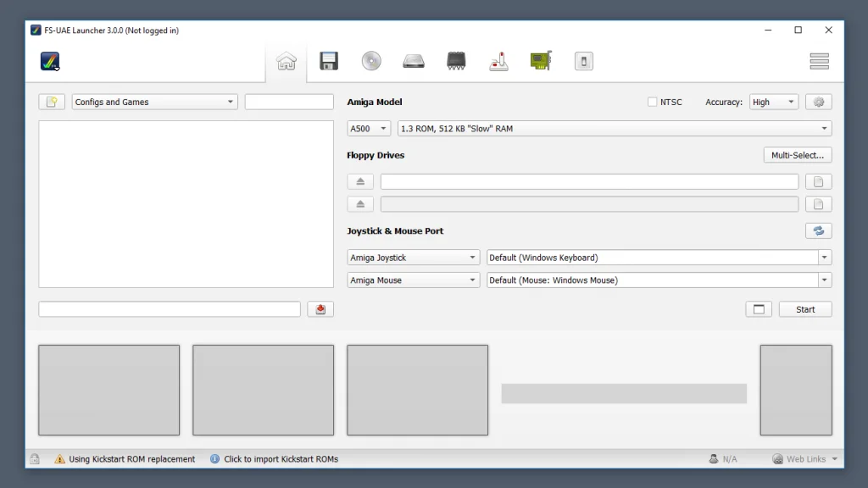
Task: Refresh the joystick device list
Action: [819, 230]
